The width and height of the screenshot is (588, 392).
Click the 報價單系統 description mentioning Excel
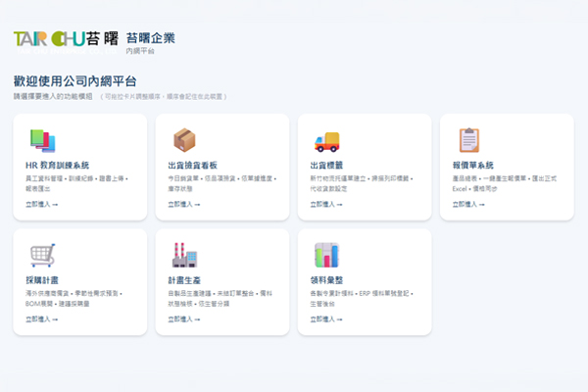(505, 183)
